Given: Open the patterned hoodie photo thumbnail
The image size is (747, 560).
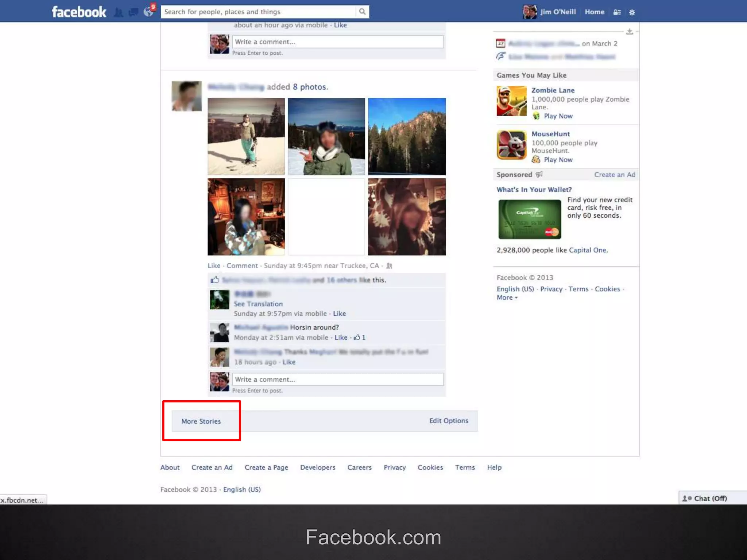Looking at the screenshot, I should click(407, 217).
